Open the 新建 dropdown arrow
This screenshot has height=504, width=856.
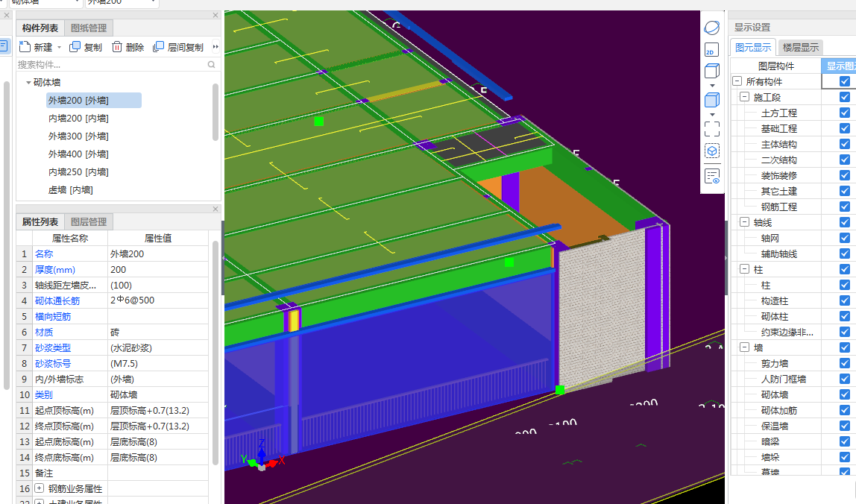coord(59,48)
